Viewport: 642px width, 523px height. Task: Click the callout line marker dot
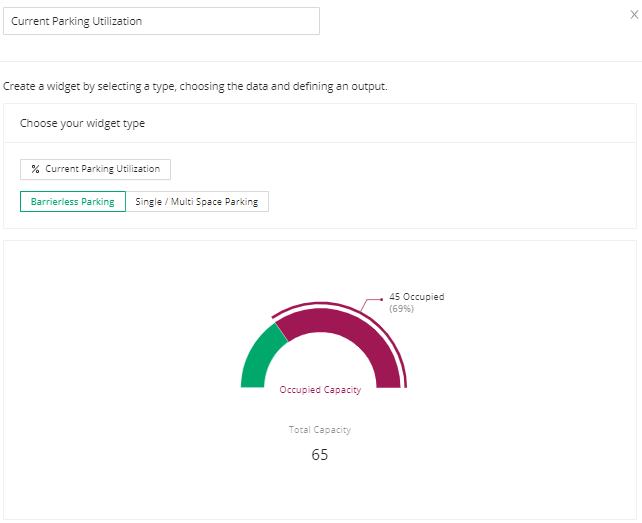point(382,299)
